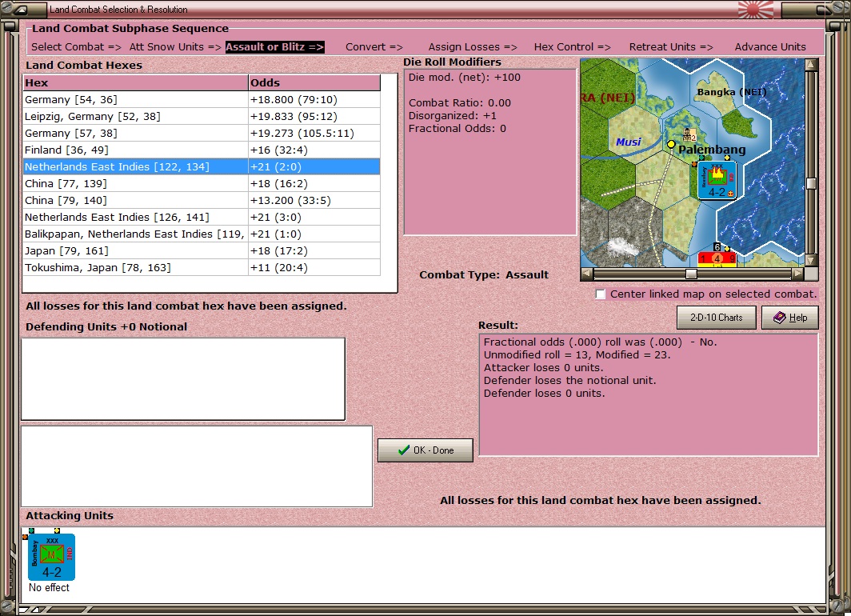
Task: Click the green checkmark on OK - Done
Action: pyautogui.click(x=403, y=450)
